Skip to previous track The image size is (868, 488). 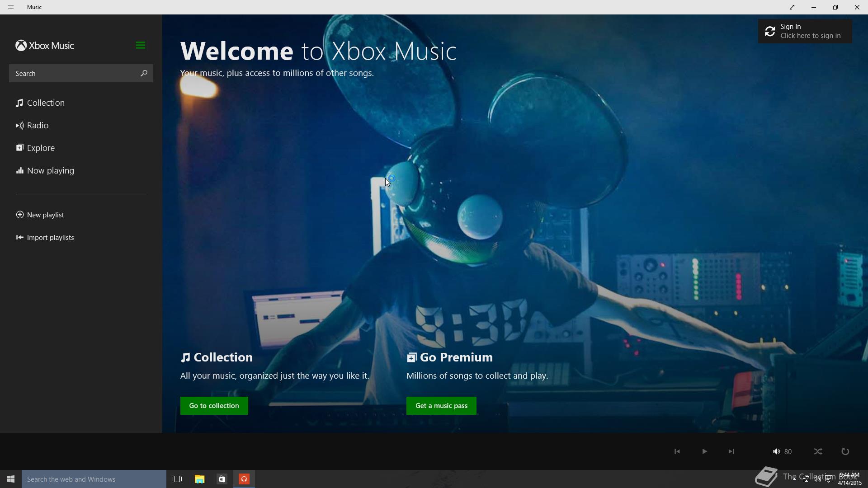point(677,451)
